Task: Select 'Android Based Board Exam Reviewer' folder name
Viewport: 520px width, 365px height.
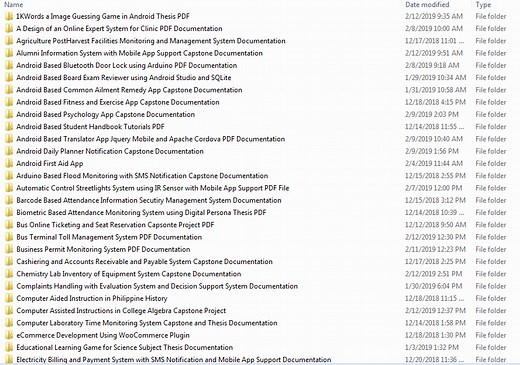Action: pos(124,78)
